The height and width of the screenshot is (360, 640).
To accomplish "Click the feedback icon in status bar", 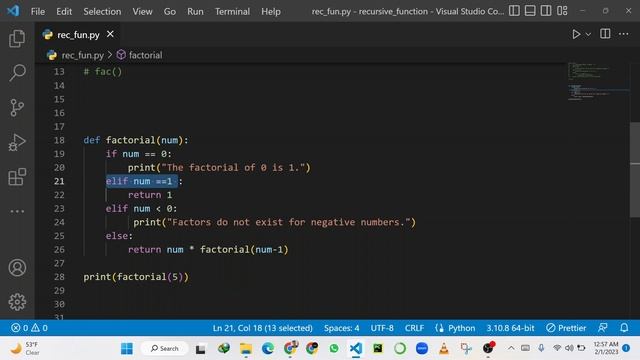I will (x=602, y=328).
